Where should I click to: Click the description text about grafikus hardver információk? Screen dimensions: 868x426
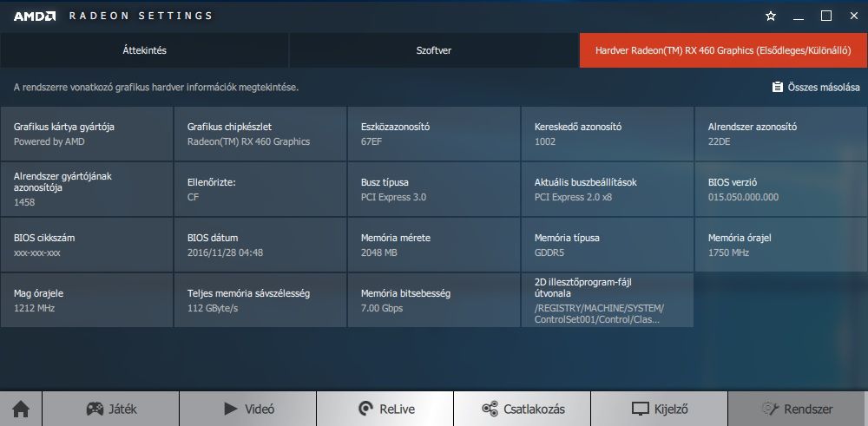pos(156,88)
